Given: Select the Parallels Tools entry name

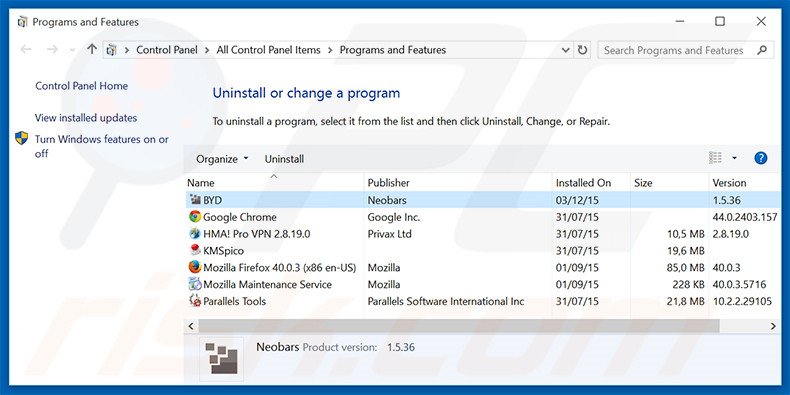Looking at the screenshot, I should (234, 301).
